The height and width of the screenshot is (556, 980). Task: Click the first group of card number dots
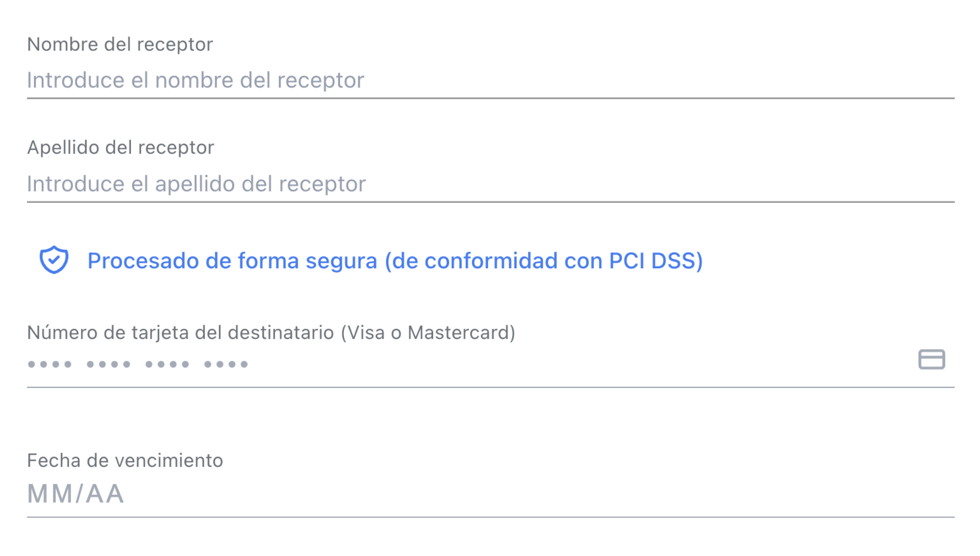50,364
